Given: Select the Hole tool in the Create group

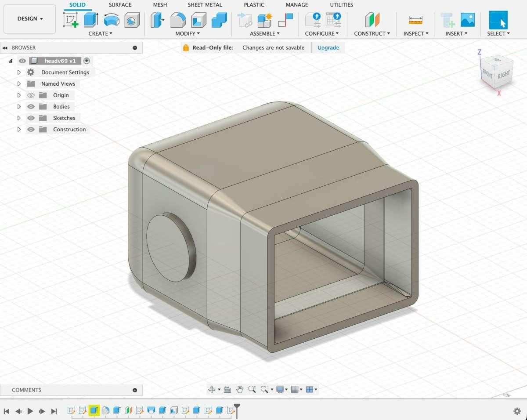Looking at the screenshot, I should coord(132,20).
